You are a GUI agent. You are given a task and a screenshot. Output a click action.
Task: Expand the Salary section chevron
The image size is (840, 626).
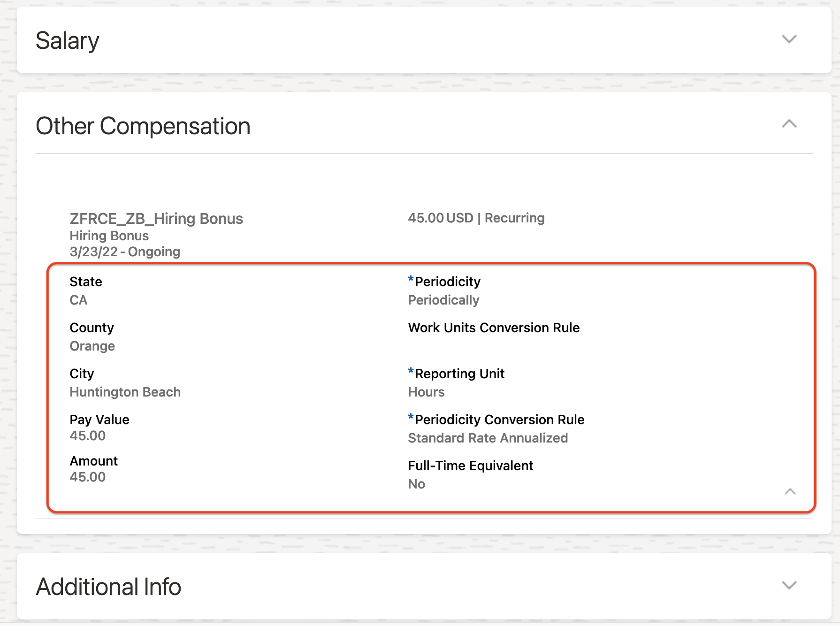[x=789, y=39]
